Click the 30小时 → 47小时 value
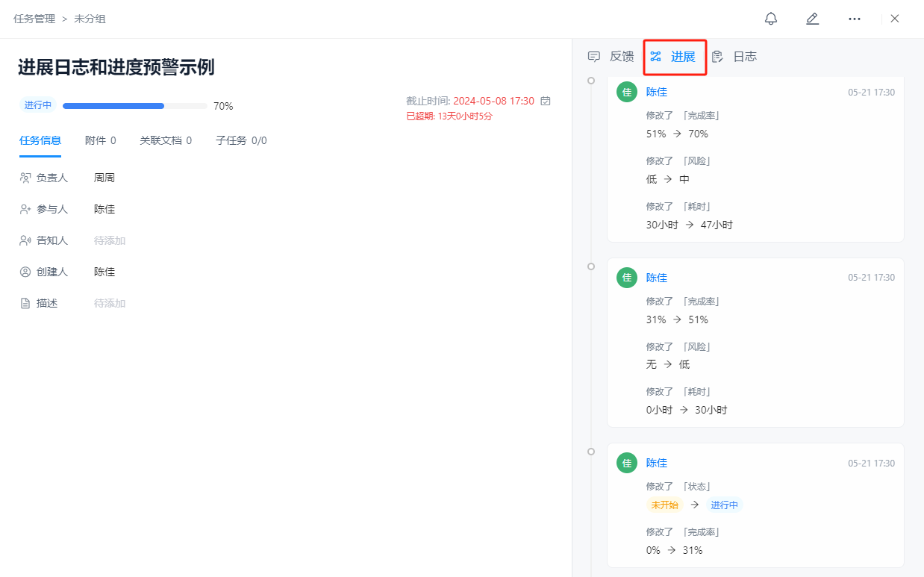The width and height of the screenshot is (924, 577). [690, 225]
